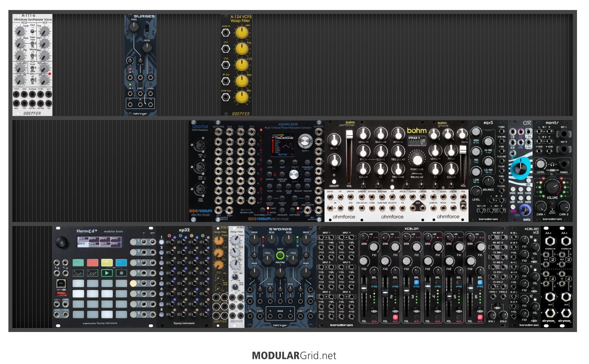Click the TRS TONE knob on bohm
589x364 pixels.
(x=398, y=169)
